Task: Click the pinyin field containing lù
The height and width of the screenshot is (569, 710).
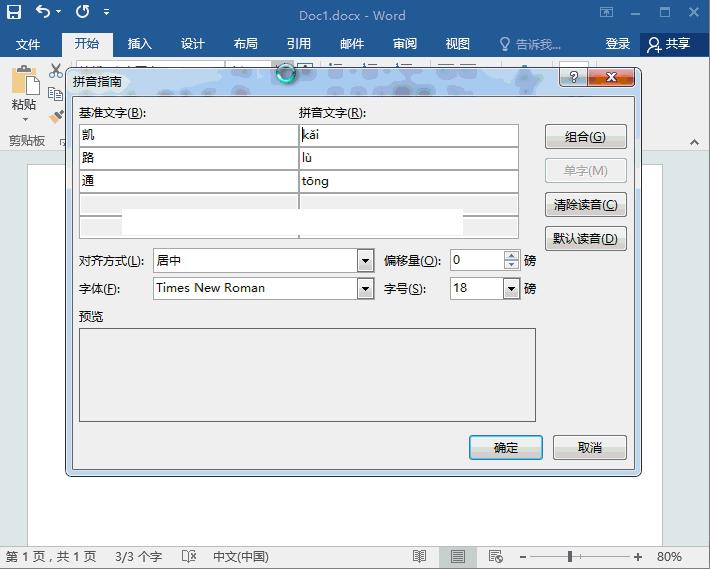Action: 409,158
